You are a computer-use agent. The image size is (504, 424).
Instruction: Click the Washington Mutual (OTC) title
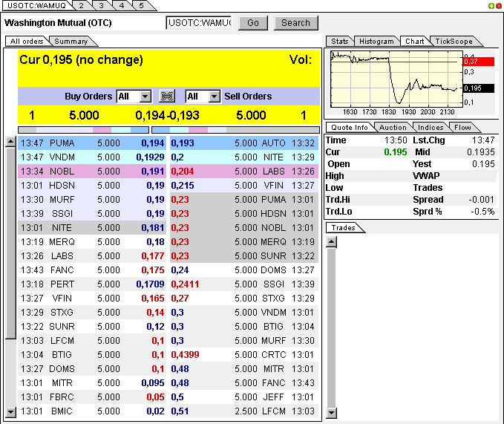coord(58,23)
